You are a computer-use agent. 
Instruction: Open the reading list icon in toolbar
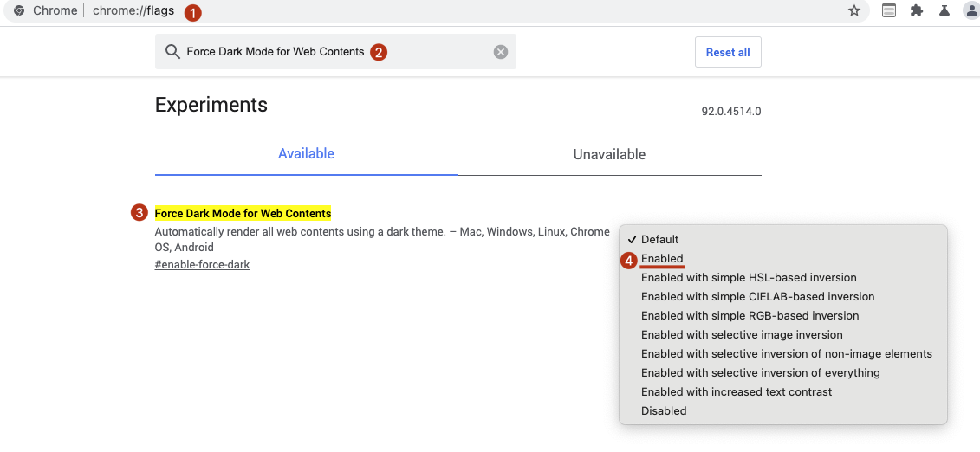[889, 10]
